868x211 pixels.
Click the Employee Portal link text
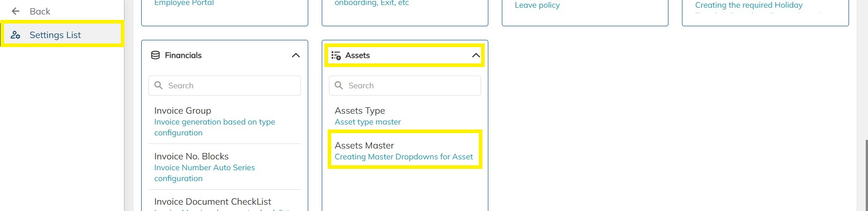click(184, 3)
